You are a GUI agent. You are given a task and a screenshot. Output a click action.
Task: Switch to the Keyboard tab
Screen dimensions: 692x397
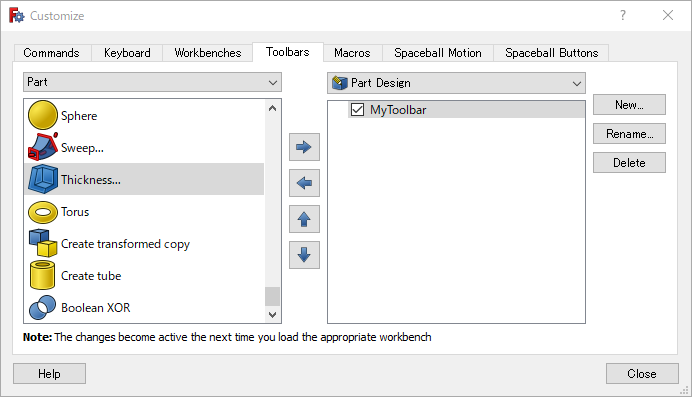(x=127, y=53)
